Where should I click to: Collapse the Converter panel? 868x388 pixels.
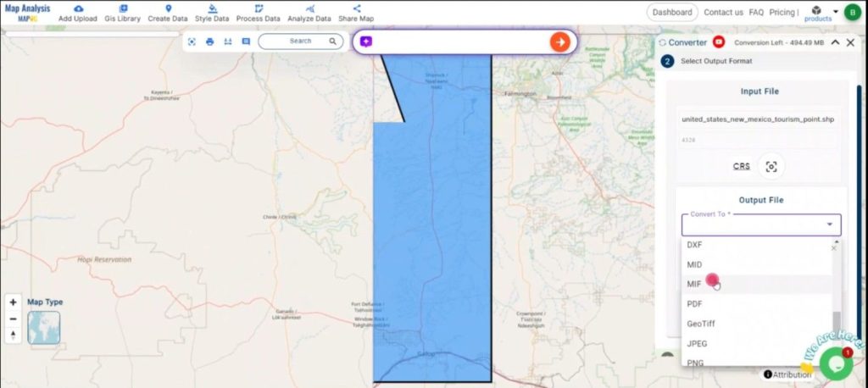[x=835, y=42]
